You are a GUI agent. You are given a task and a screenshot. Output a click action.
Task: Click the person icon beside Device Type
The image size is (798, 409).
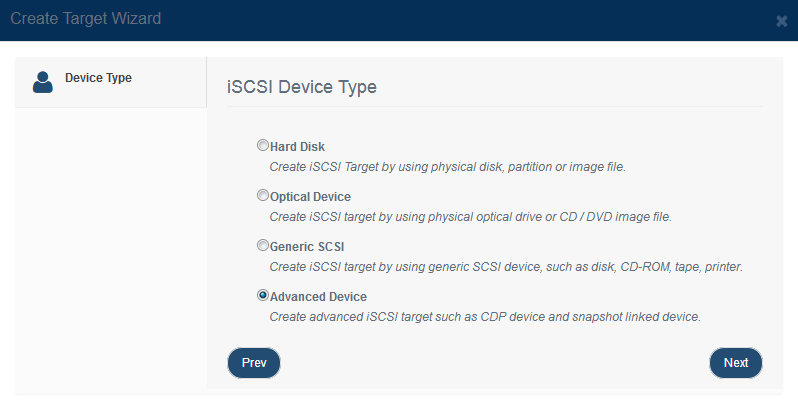coord(43,81)
